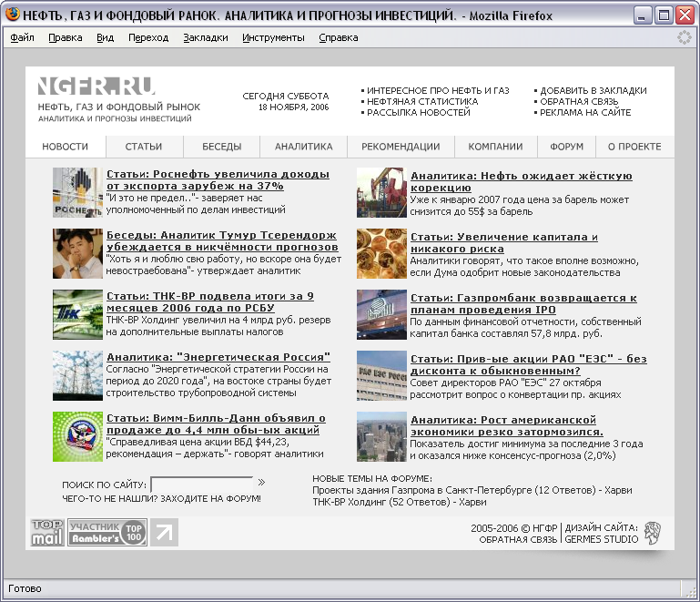Open forum topic about Газпром building in Санкт-Петербург
Image resolution: width=700 pixels, height=602 pixels.
pyautogui.click(x=472, y=490)
